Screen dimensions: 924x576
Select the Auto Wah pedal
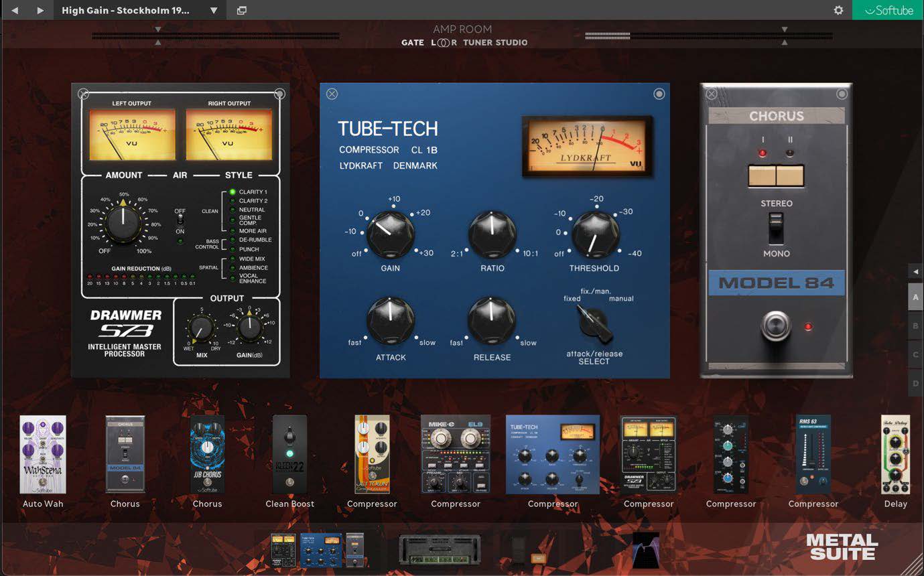point(43,454)
